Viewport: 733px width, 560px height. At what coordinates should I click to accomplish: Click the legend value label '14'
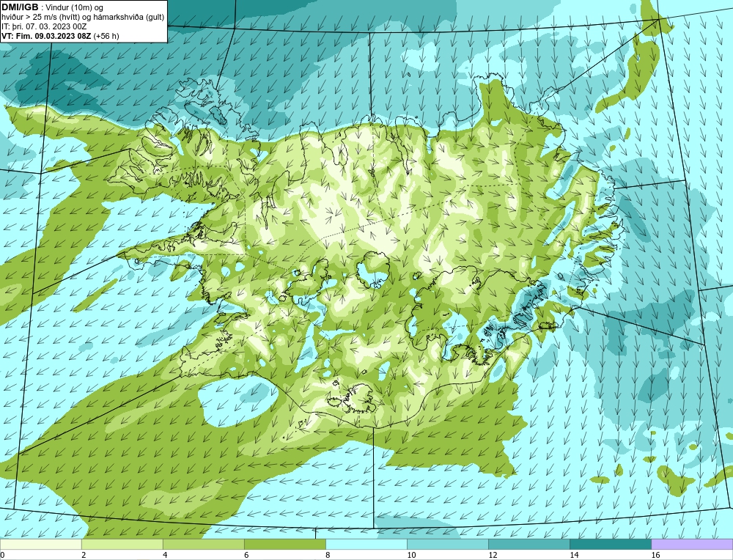(x=574, y=555)
